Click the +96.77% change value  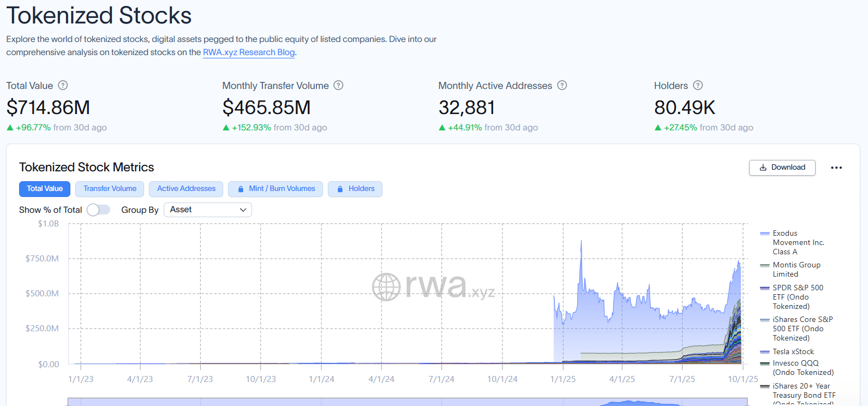point(33,128)
